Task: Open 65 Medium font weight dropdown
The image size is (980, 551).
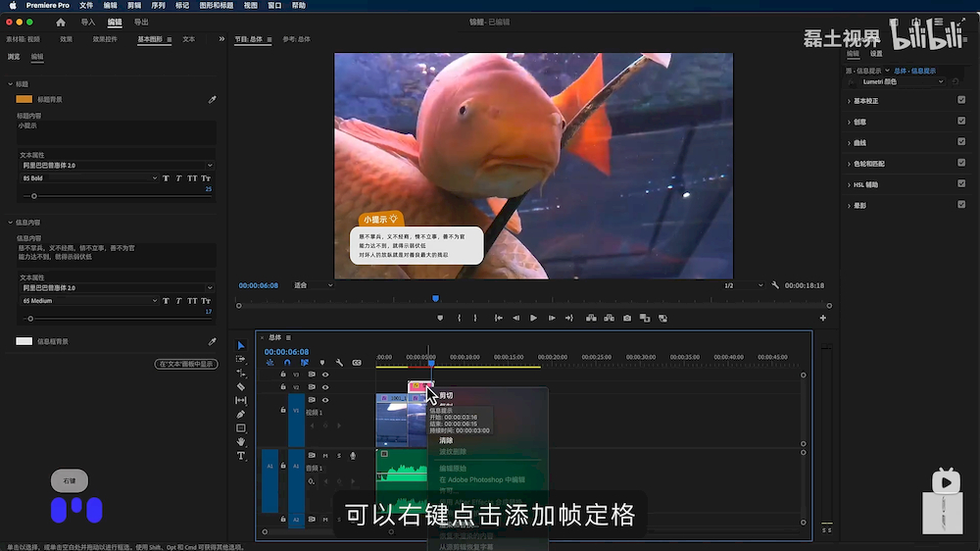Action: pyautogui.click(x=89, y=301)
